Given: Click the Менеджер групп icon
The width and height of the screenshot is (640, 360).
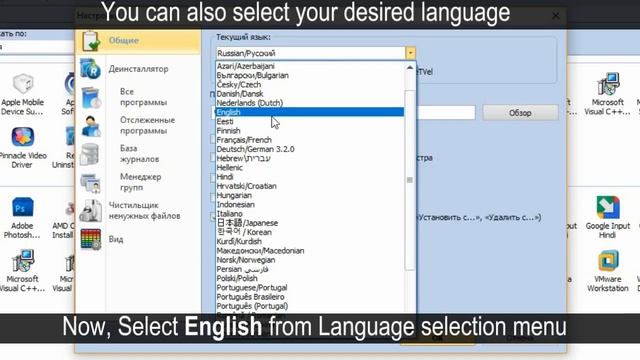Looking at the screenshot, I should pos(91,182).
